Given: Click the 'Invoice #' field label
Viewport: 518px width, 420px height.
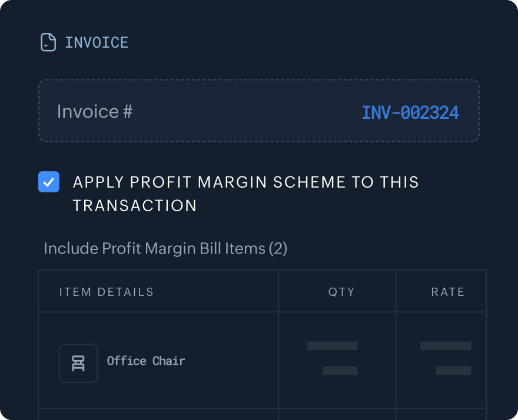Looking at the screenshot, I should (95, 111).
